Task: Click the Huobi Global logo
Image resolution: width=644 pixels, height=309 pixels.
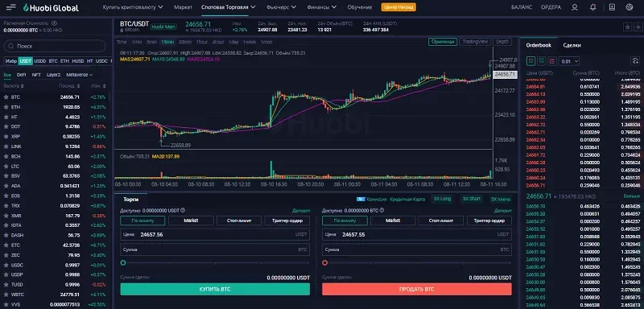Action: (x=51, y=7)
